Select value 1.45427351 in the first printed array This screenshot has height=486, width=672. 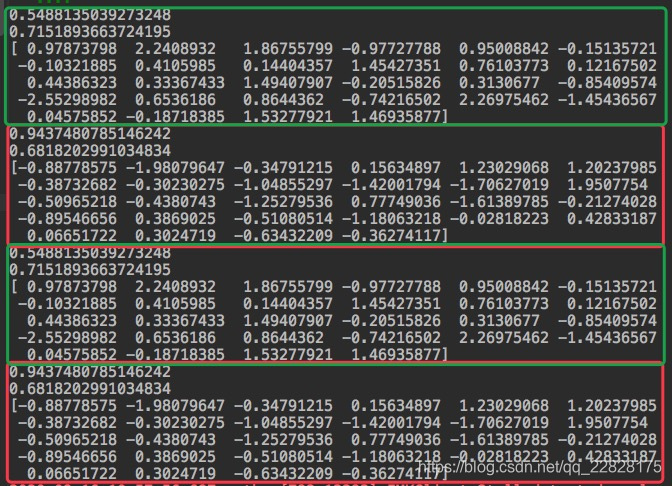pos(396,66)
